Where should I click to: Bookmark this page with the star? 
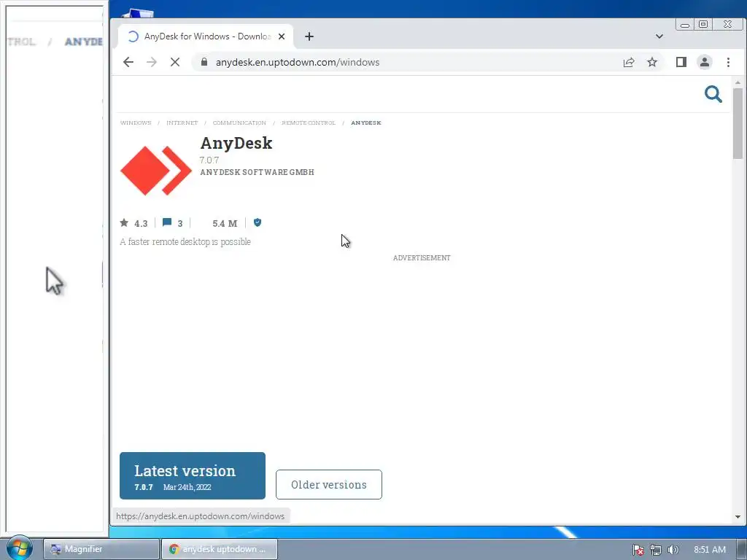click(x=652, y=62)
